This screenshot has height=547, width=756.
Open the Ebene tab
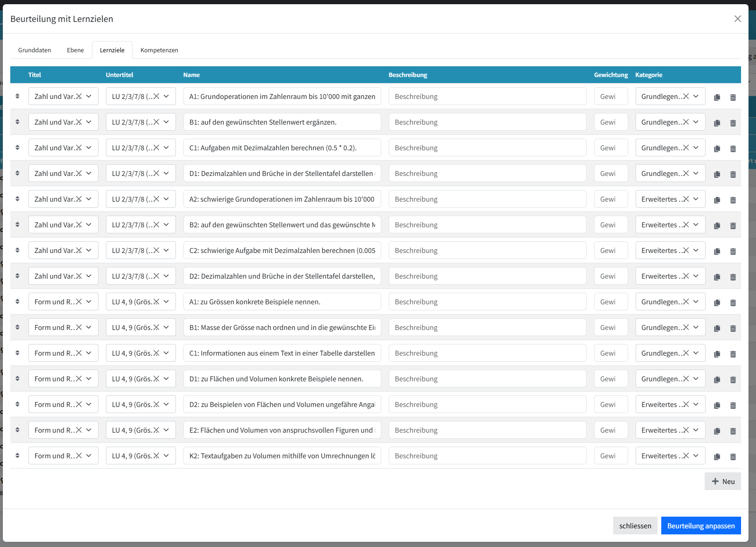75,50
